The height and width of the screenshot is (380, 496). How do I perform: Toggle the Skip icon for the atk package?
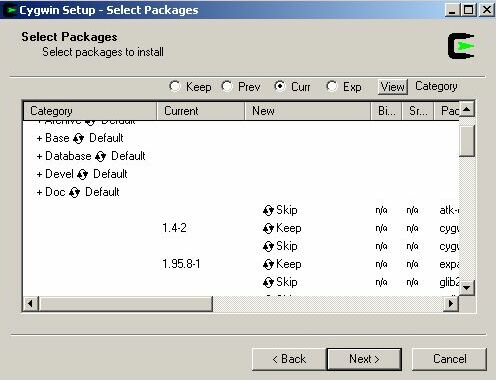[268, 210]
